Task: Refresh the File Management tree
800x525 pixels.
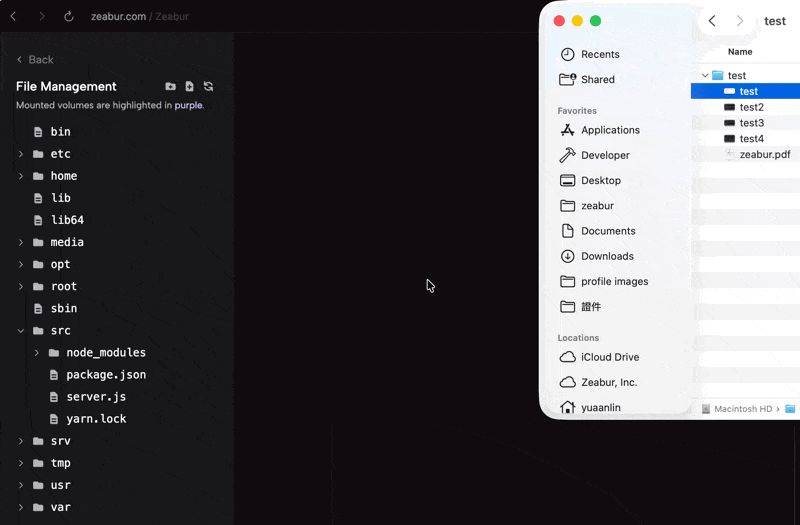Action: pyautogui.click(x=208, y=86)
